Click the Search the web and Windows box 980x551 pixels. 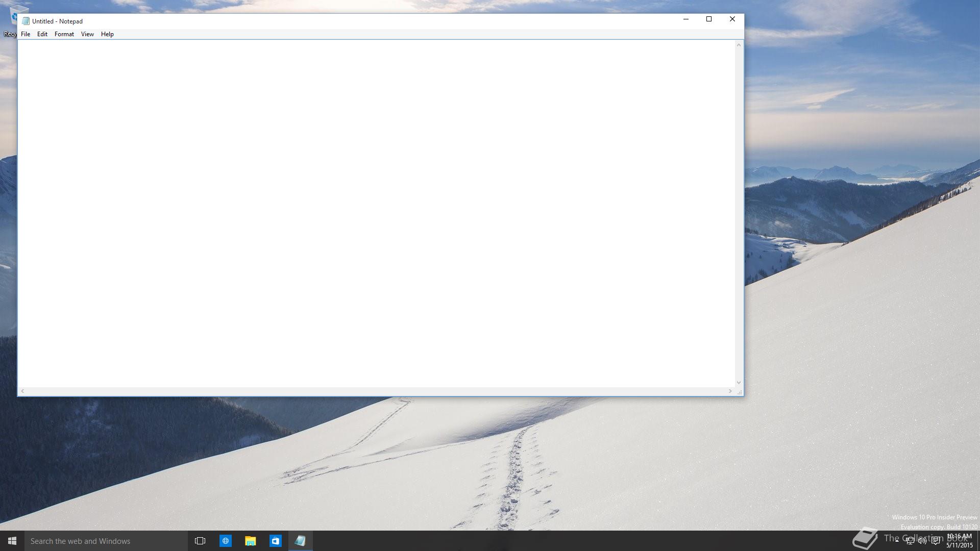106,541
